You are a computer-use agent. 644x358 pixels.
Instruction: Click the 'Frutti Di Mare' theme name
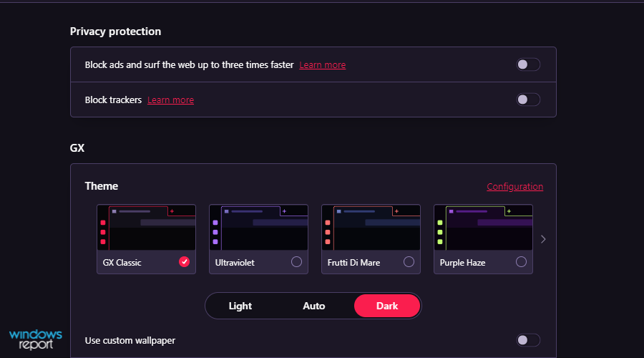(x=353, y=263)
